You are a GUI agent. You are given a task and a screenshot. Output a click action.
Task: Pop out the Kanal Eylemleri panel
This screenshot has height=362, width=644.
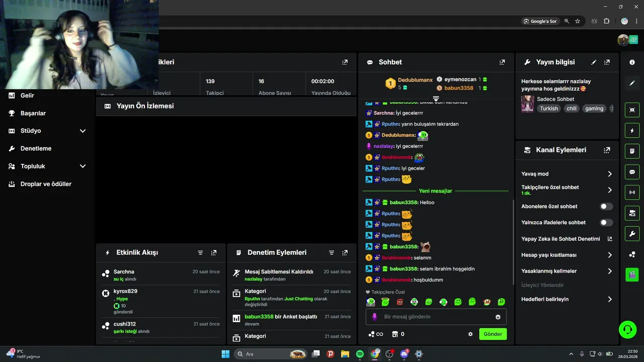tap(607, 150)
